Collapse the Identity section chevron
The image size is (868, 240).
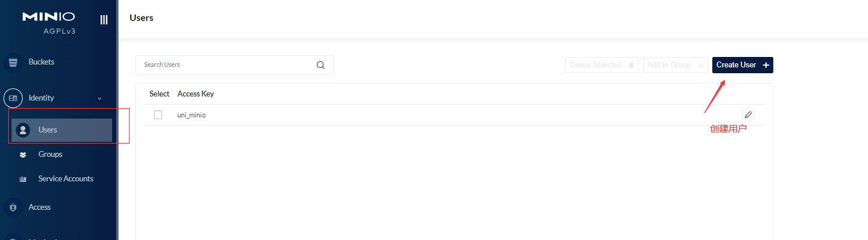[99, 98]
